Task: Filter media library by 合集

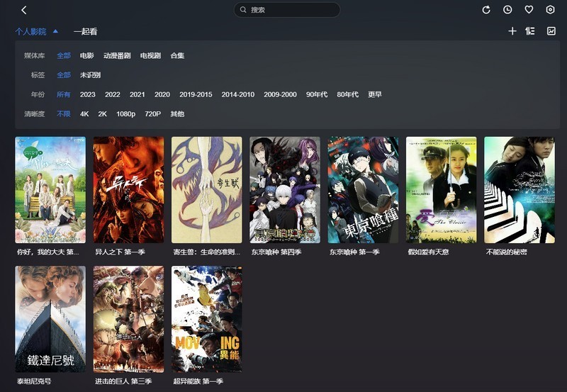Action: [x=177, y=56]
